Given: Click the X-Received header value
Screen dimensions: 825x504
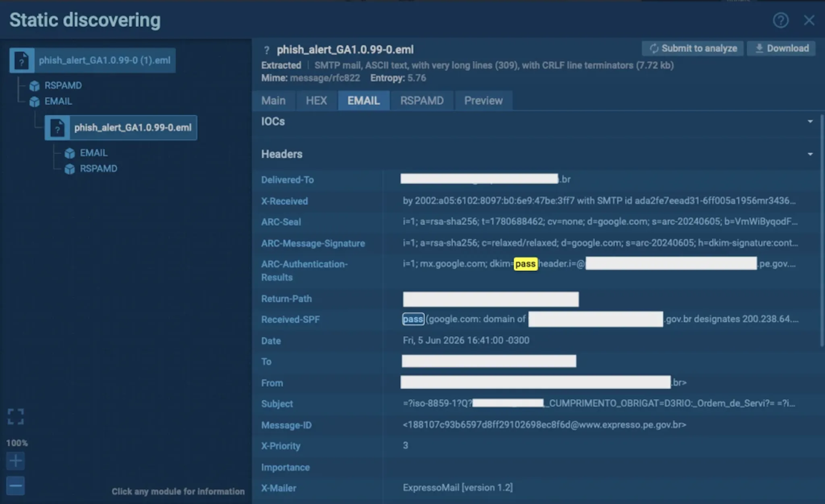Looking at the screenshot, I should pos(599,200).
